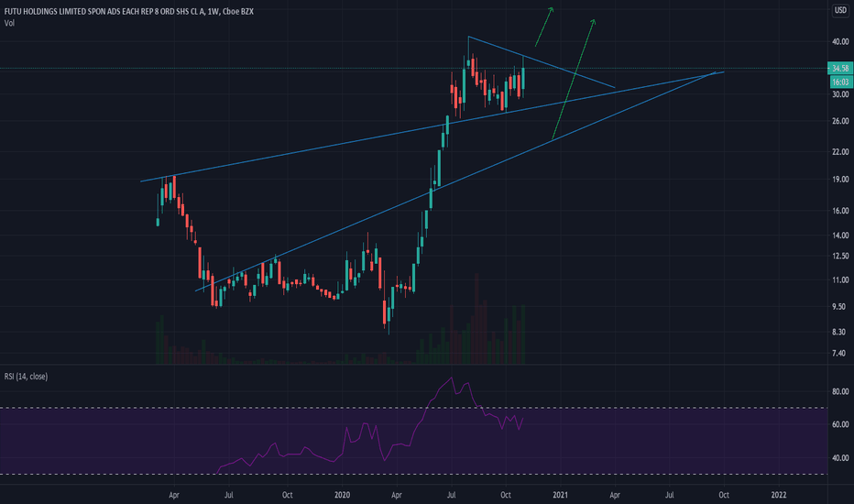Click the 22.00 price axis label

pyautogui.click(x=840, y=151)
